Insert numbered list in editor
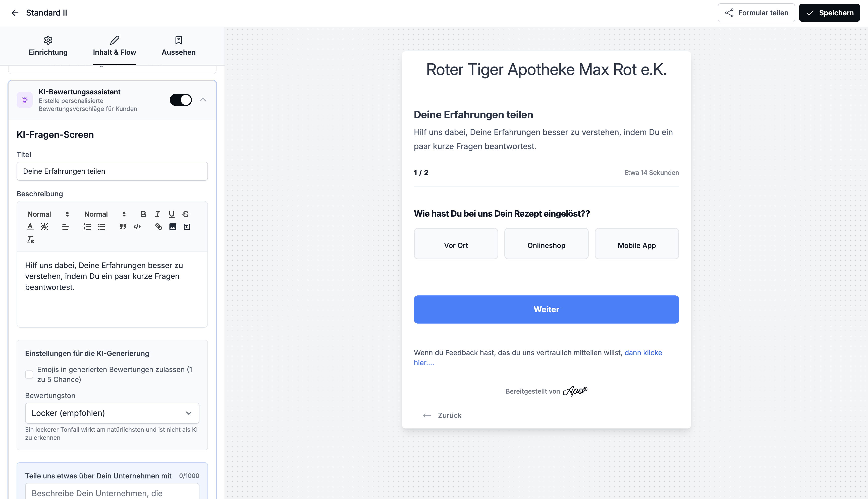The image size is (868, 499). coord(87,227)
